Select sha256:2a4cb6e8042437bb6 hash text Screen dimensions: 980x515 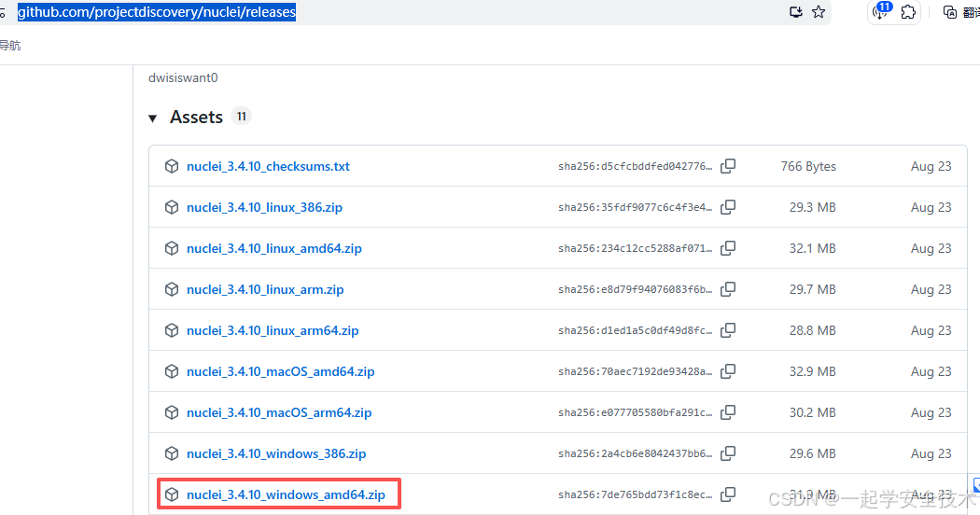point(635,453)
